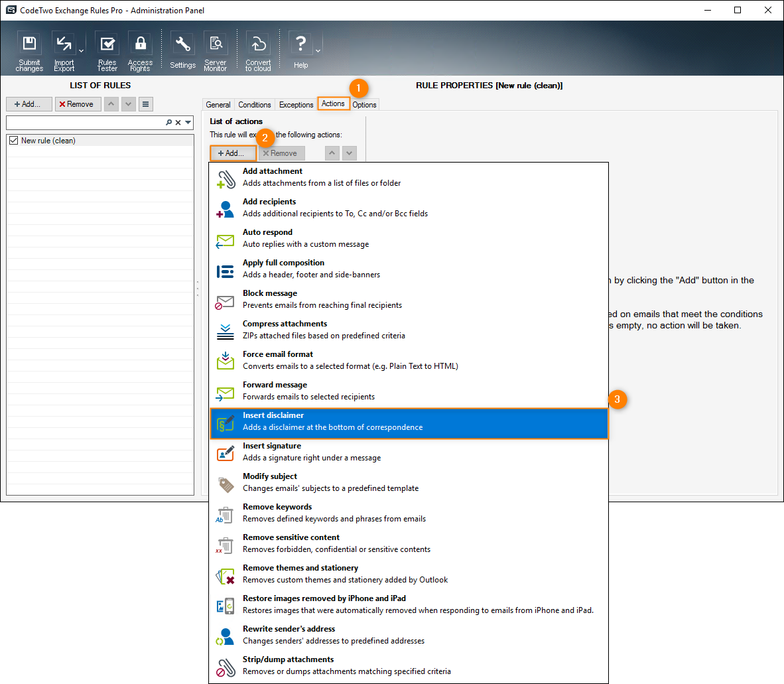The image size is (784, 684).
Task: Open the Settings wrench tool
Action: (182, 51)
